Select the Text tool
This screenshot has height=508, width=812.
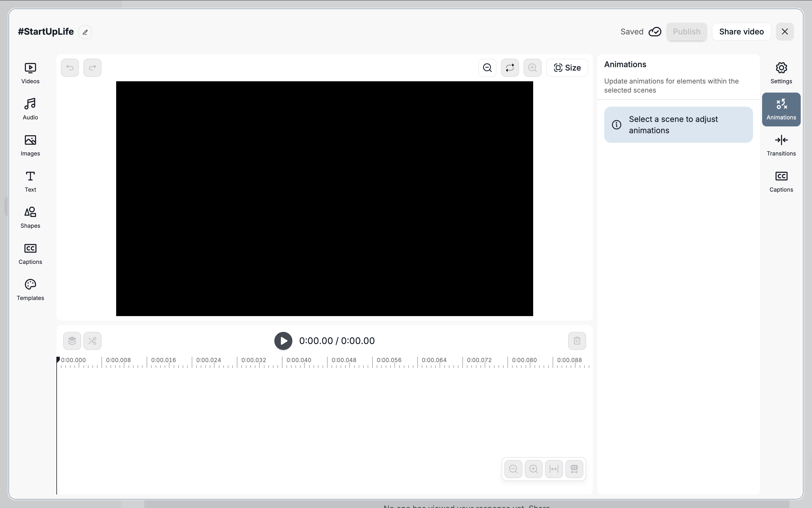[30, 181]
